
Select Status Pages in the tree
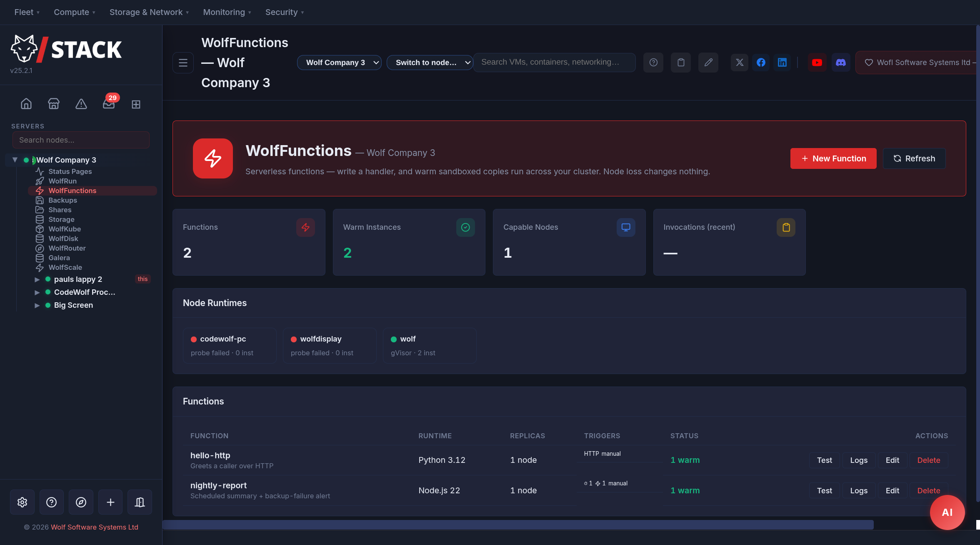coord(70,171)
